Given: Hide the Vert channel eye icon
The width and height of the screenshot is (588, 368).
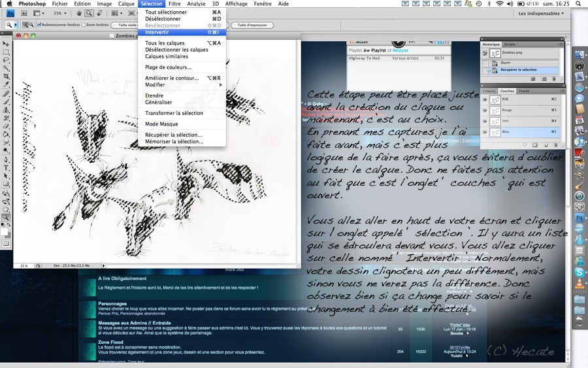Looking at the screenshot, I should pos(485,122).
